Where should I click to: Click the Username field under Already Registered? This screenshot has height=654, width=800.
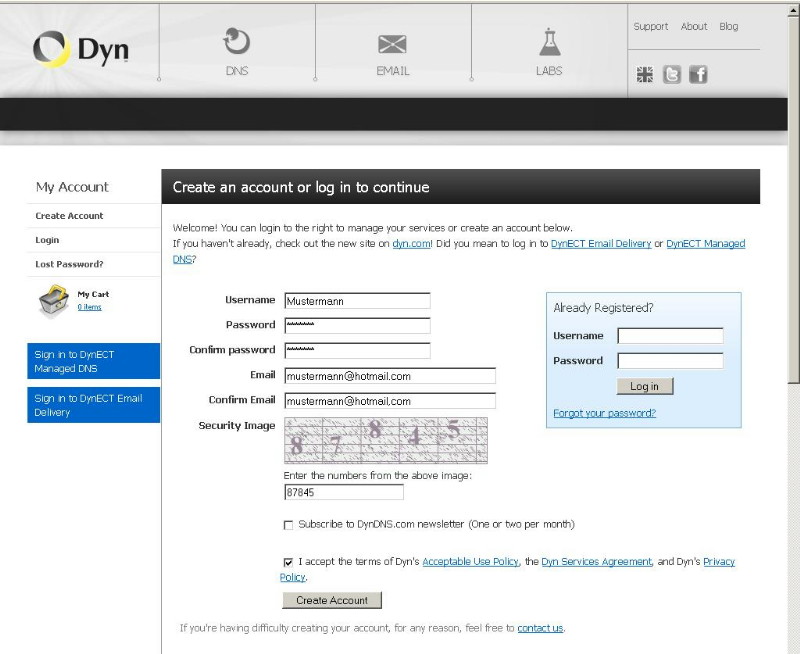coord(670,336)
